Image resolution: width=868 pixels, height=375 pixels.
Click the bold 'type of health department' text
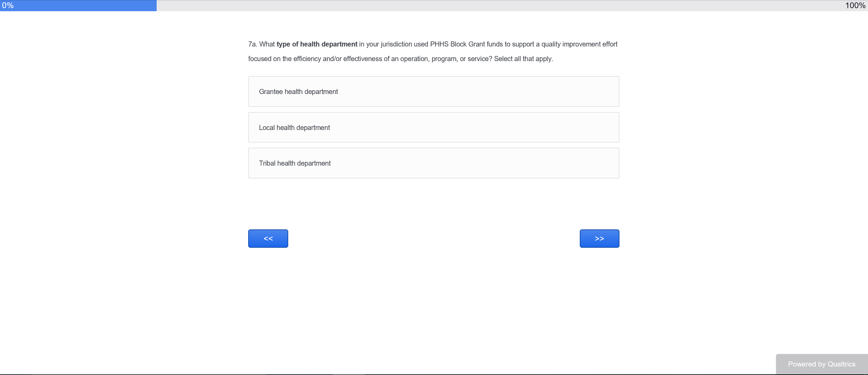[x=317, y=44]
